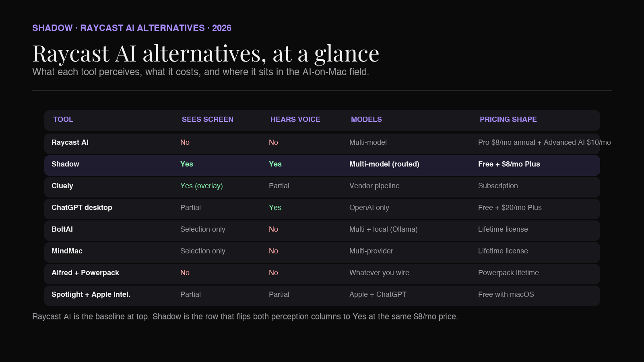Click MindMac's Hears Voice 'No' value
Image resolution: width=644 pixels, height=362 pixels.
(273, 251)
